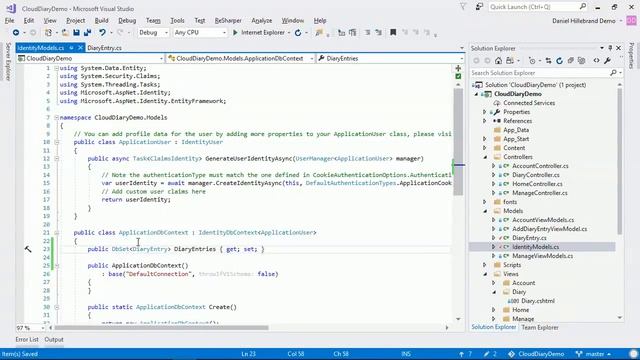Click the Navigate Backward toolbar arrow

click(x=16, y=33)
